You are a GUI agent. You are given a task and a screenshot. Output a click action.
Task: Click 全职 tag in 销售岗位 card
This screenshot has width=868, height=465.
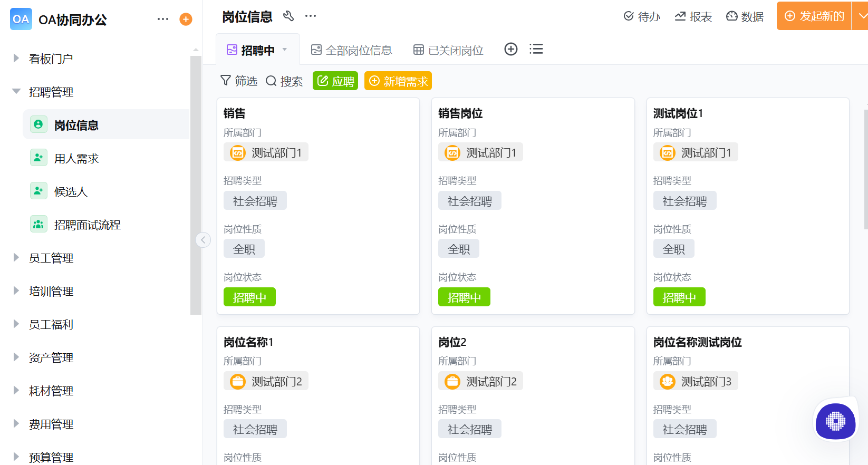[459, 248]
